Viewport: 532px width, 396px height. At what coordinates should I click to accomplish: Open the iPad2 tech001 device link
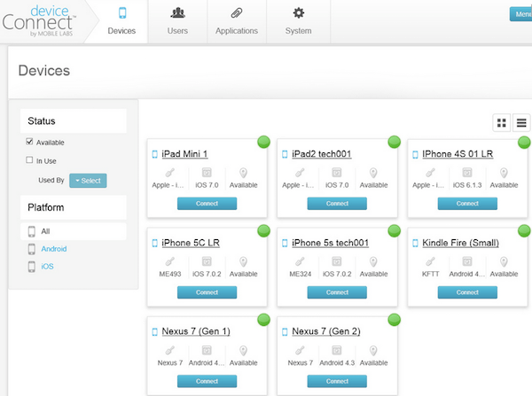coord(321,154)
